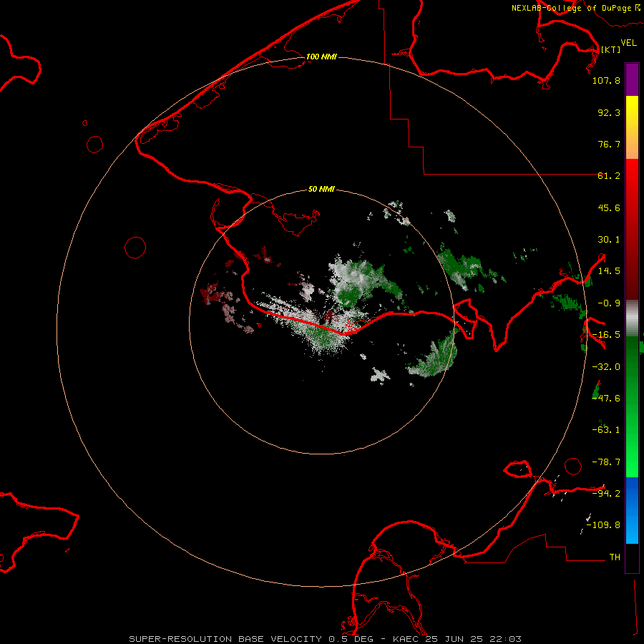Viewport: 644px width, 644px height.
Task: Click the -94.2 legend value
Action: [606, 494]
